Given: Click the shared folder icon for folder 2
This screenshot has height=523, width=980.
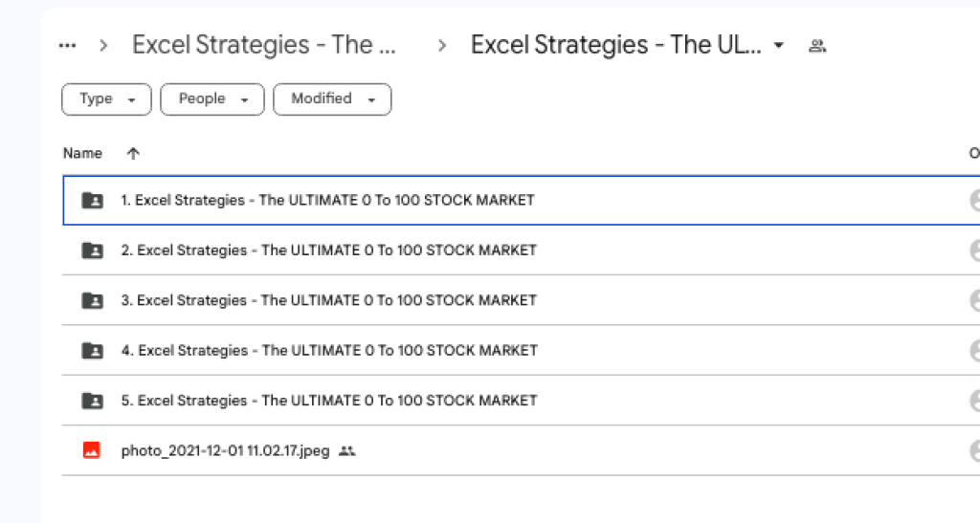Looking at the screenshot, I should pyautogui.click(x=93, y=251).
